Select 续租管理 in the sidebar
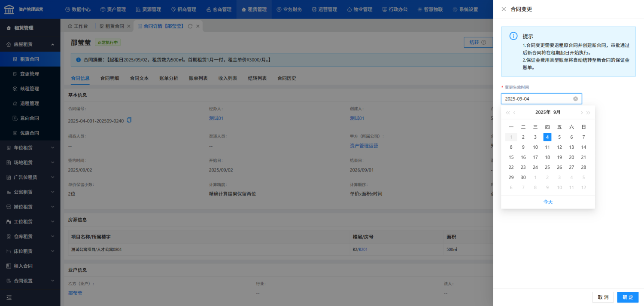644x306 pixels. (30, 89)
